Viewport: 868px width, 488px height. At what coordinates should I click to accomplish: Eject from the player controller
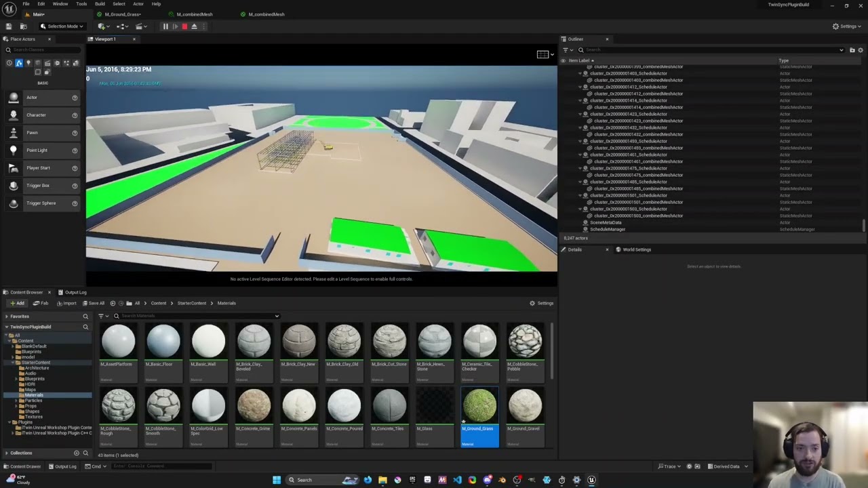[x=194, y=26]
